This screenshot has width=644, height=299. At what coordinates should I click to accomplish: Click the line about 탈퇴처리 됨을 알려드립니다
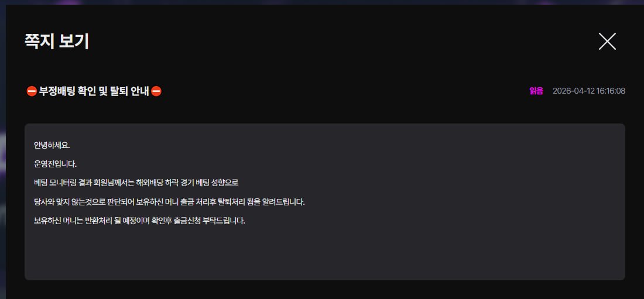tap(169, 202)
